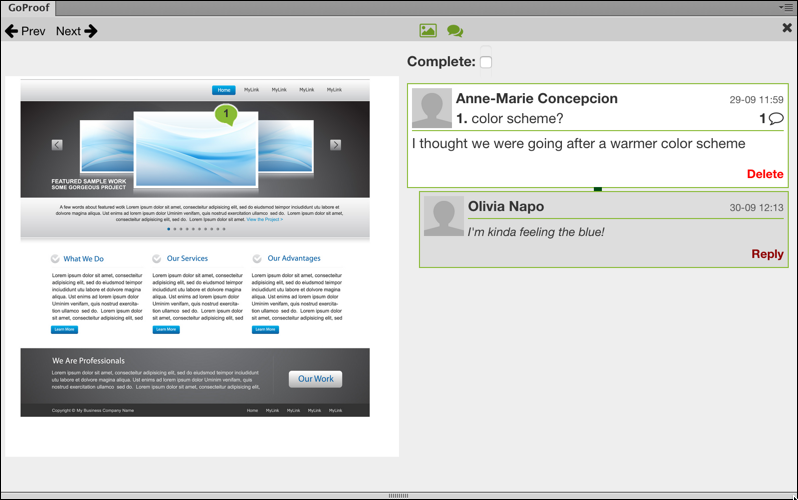Click Anne-Marie Concepcion's avatar
Screen dimensions: 798x500
click(432, 108)
